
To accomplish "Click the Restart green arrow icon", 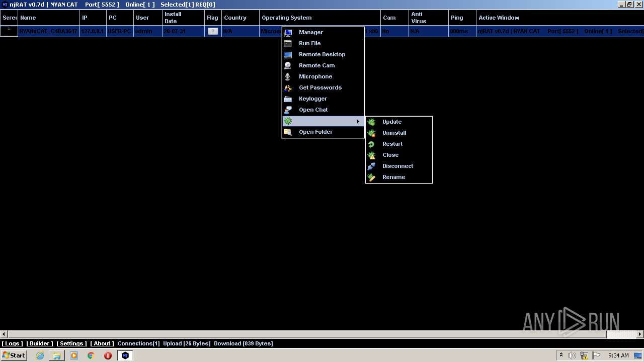I will click(371, 144).
